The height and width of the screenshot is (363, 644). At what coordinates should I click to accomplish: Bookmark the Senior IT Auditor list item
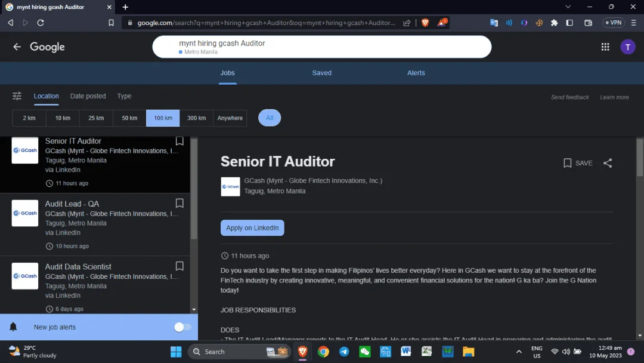coord(179,141)
